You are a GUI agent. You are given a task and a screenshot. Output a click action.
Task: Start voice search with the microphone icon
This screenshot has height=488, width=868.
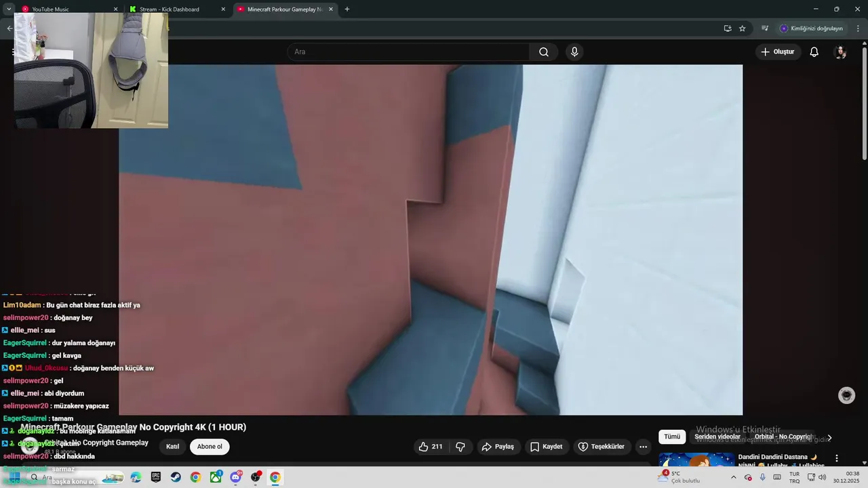click(574, 52)
